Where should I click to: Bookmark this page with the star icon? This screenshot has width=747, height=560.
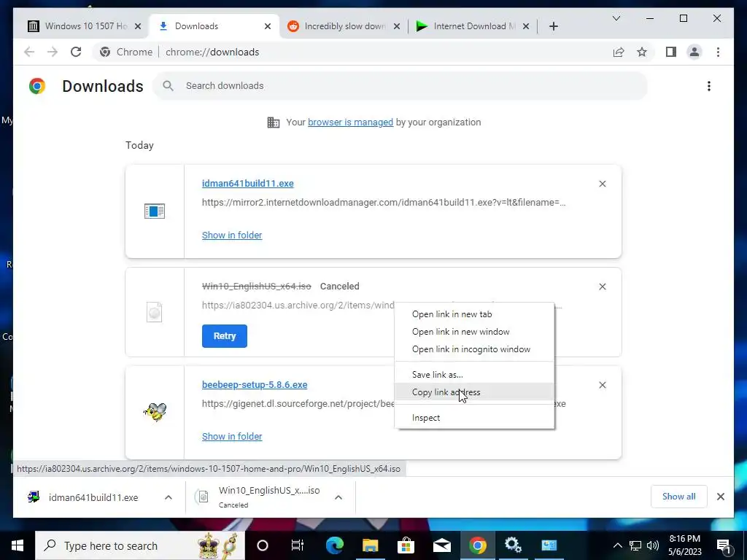click(x=642, y=52)
